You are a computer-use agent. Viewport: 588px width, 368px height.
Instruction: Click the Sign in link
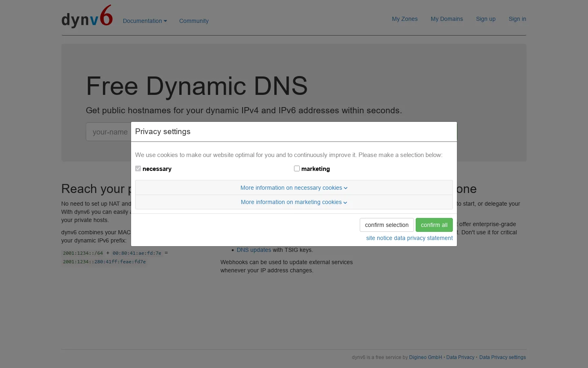(517, 19)
